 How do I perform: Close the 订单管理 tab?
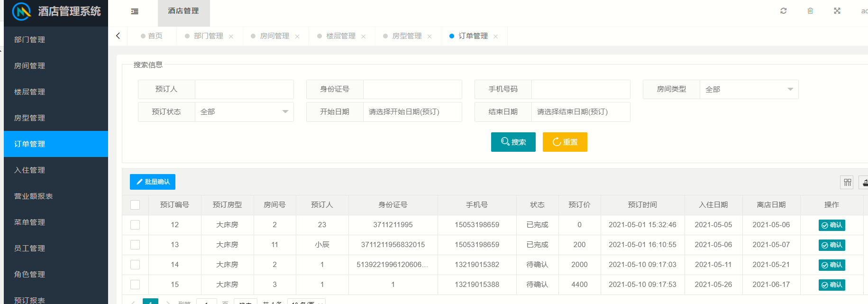tap(495, 37)
